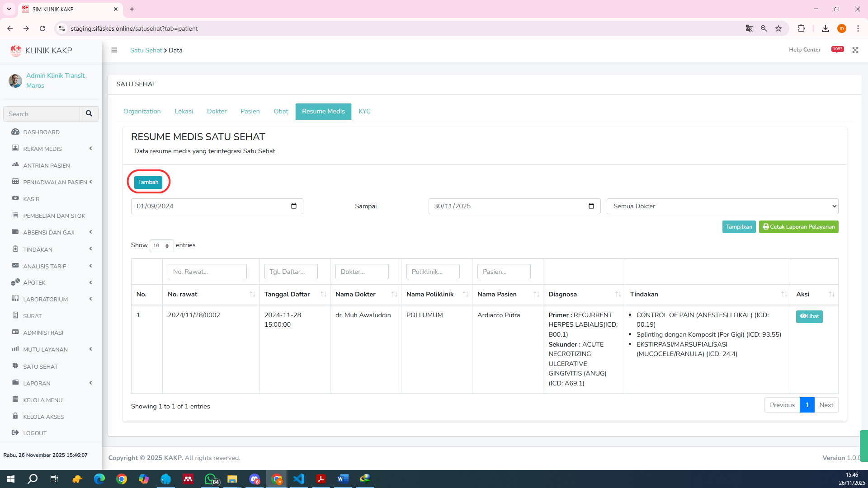Viewport: 868px width, 488px height.
Task: Switch to the Pasien tab
Action: coord(250,111)
